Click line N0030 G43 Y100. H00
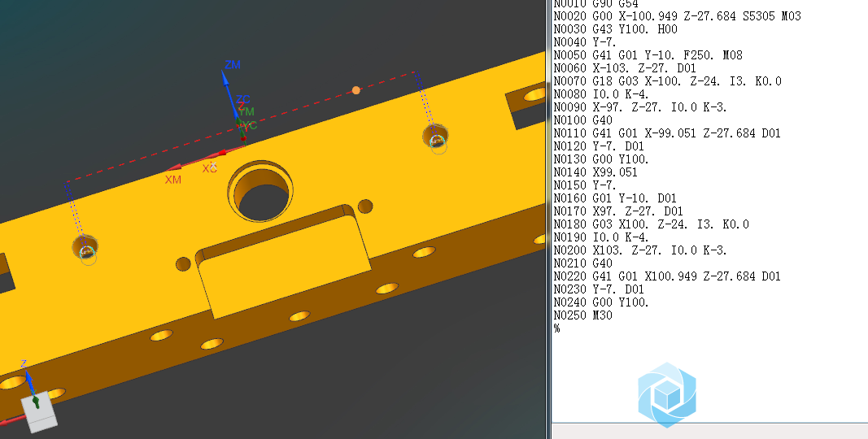The width and height of the screenshot is (868, 439). (616, 29)
